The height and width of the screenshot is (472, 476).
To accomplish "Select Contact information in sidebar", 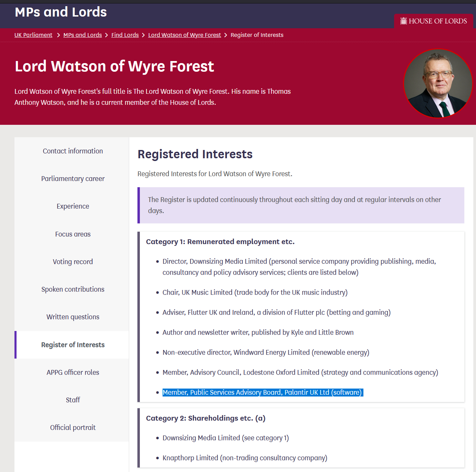I will pyautogui.click(x=73, y=151).
